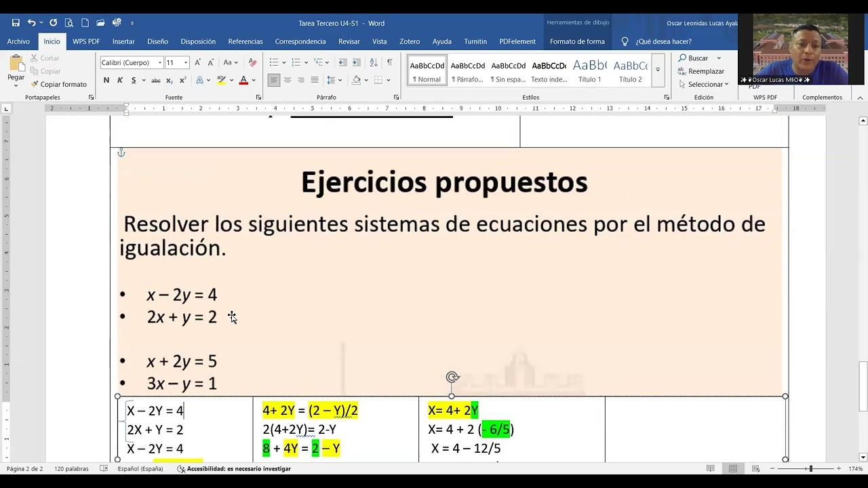Open print preview from quick access toolbar
Screen dimensions: 868x488
click(x=69, y=23)
